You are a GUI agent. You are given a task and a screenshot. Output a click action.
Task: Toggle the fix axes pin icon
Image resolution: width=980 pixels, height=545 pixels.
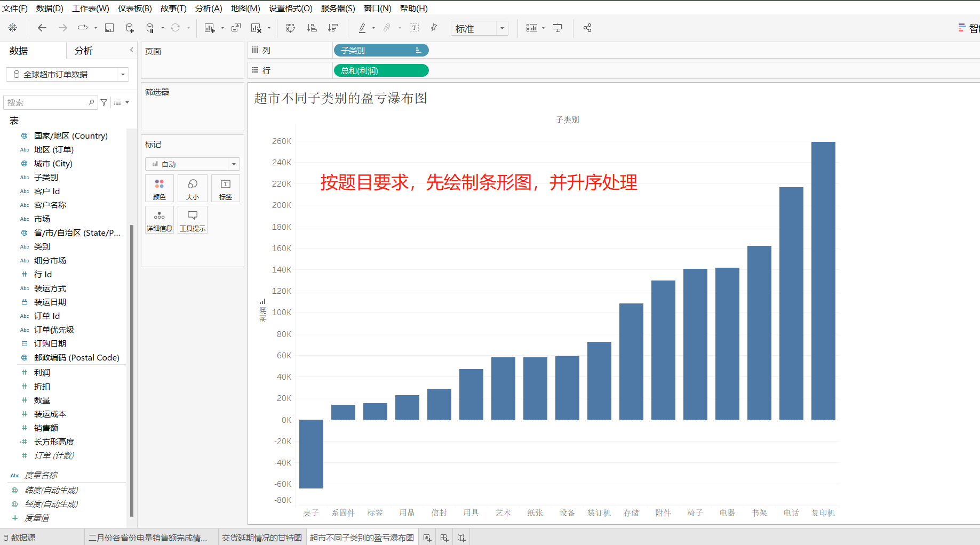[434, 28]
